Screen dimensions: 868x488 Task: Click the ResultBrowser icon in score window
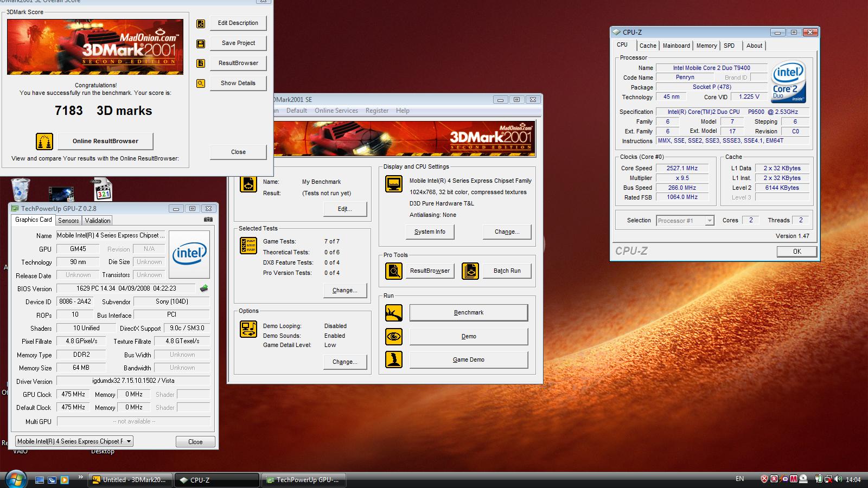tap(201, 63)
